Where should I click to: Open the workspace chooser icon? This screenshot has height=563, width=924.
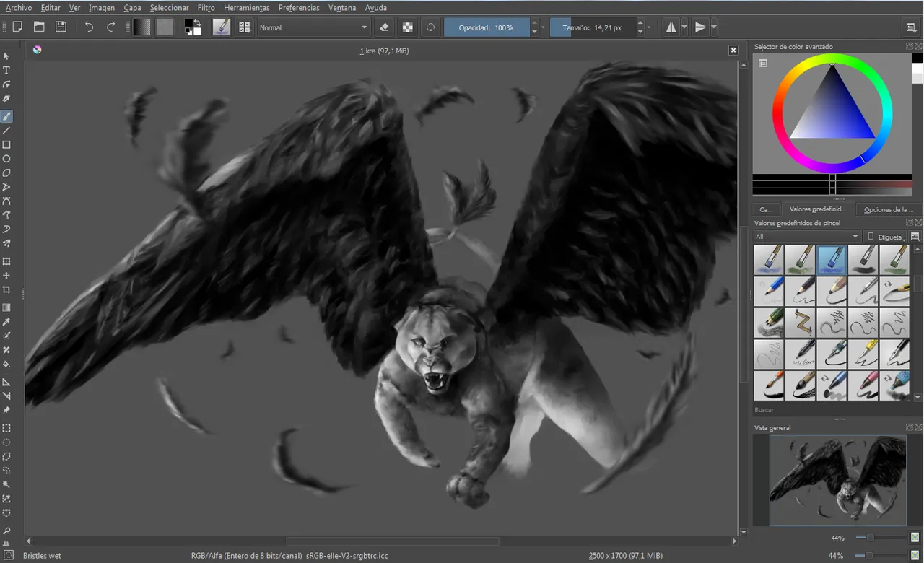[x=911, y=27]
